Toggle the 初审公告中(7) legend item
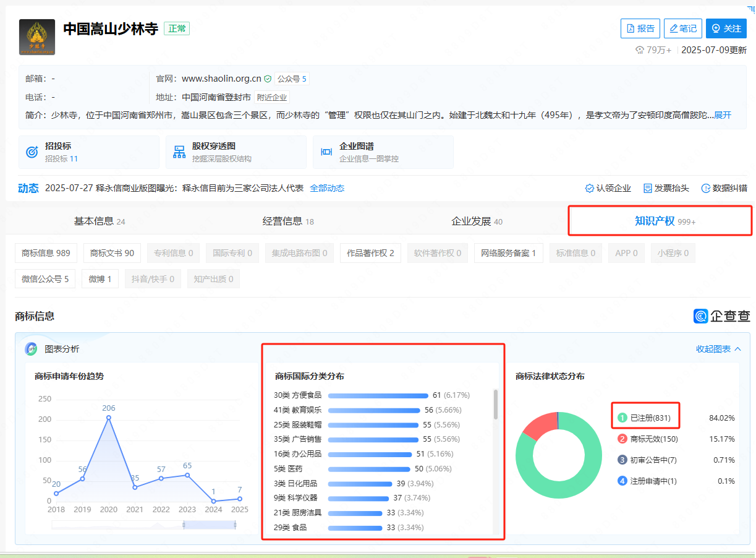Screen dimensions: 756x558 coord(648,460)
